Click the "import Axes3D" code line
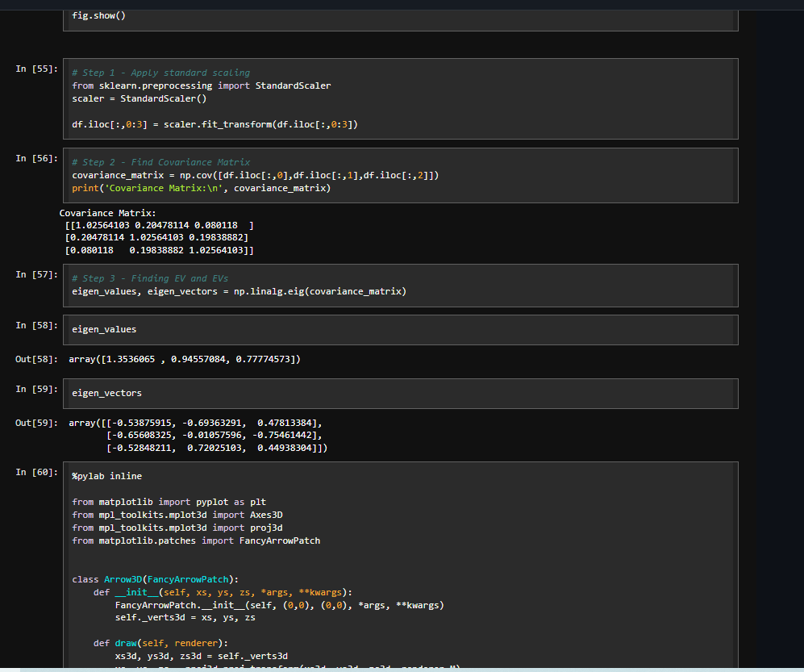This screenshot has width=804, height=672. 177,515
